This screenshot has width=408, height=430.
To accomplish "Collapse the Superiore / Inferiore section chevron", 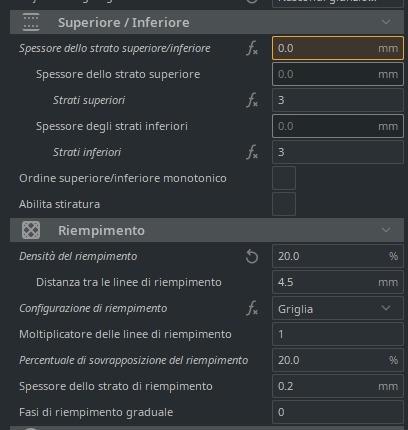I will click(x=386, y=22).
